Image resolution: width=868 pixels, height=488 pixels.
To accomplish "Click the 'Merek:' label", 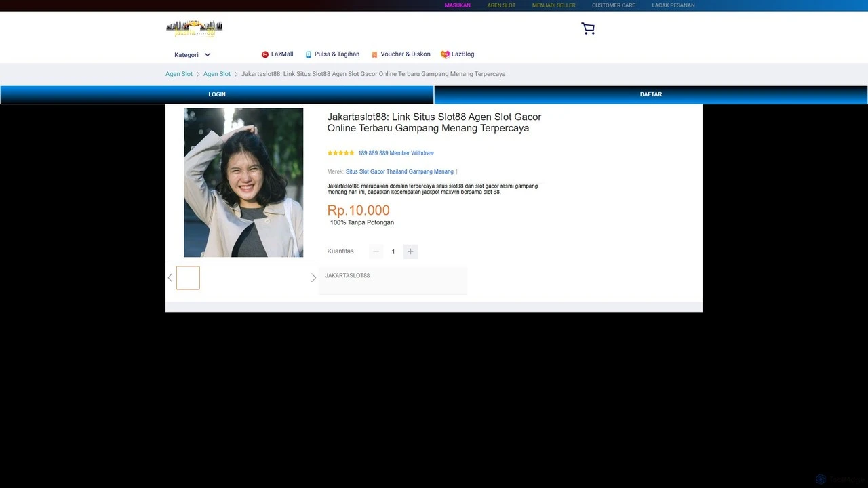I will coord(335,172).
